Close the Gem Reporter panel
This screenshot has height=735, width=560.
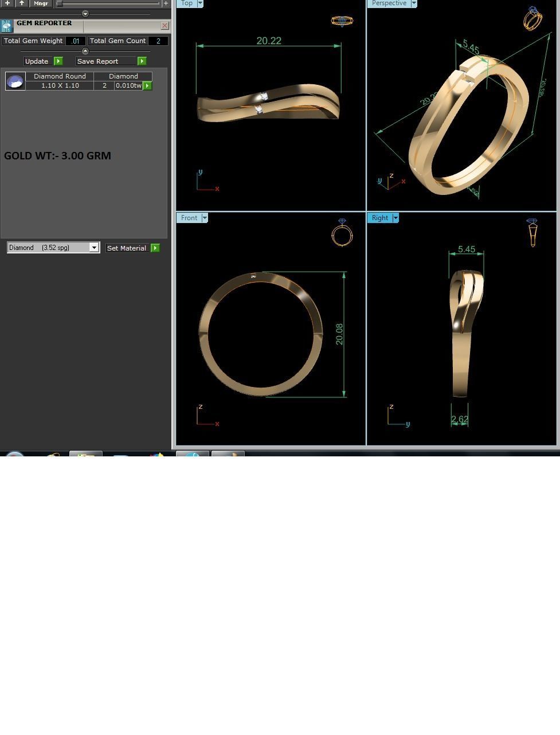pos(165,26)
